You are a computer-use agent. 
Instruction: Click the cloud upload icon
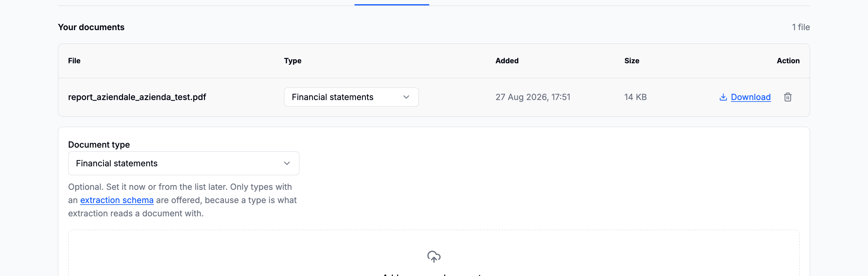pos(434,256)
